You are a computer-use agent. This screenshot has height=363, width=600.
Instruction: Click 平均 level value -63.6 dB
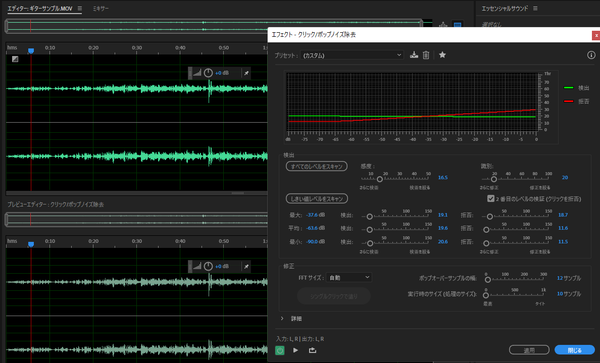click(316, 228)
